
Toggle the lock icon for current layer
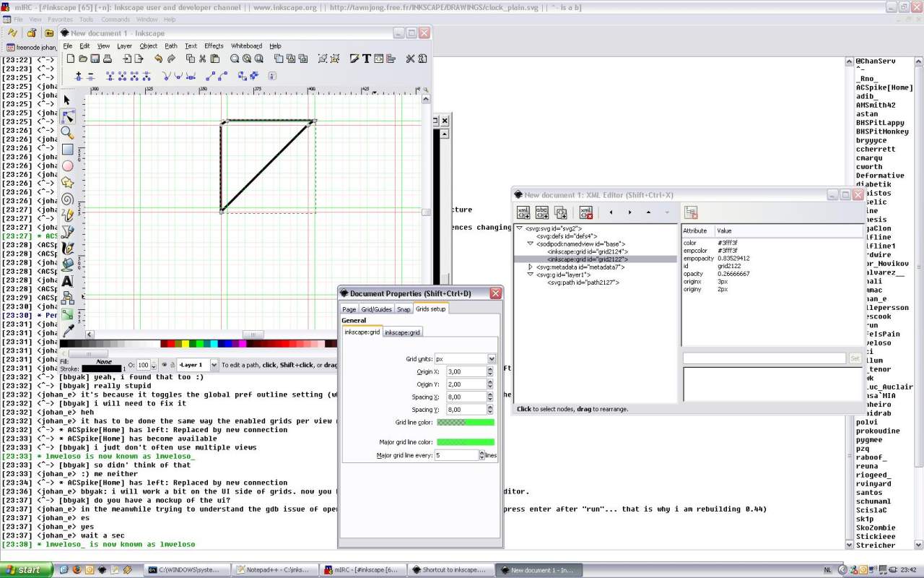coord(173,365)
